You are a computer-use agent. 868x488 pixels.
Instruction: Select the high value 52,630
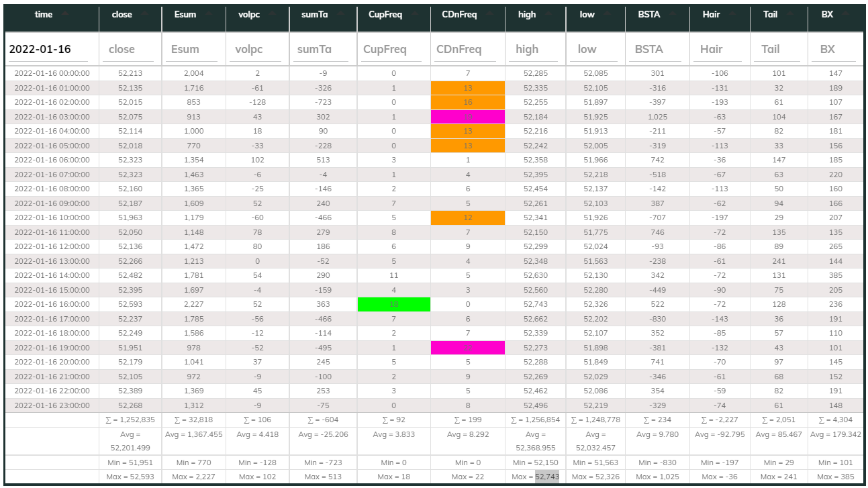coord(536,275)
